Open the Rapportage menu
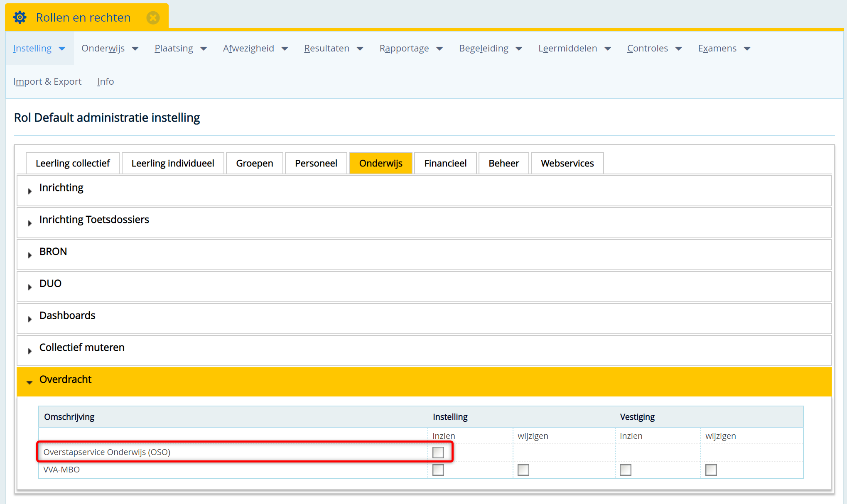The height and width of the screenshot is (504, 847). point(411,48)
